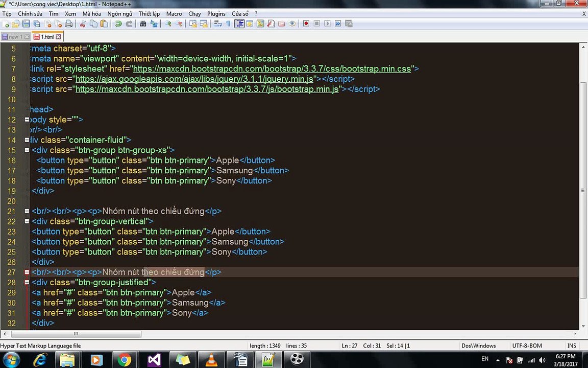Click the INS indicator in status bar
This screenshot has width=588, height=368.
point(572,346)
